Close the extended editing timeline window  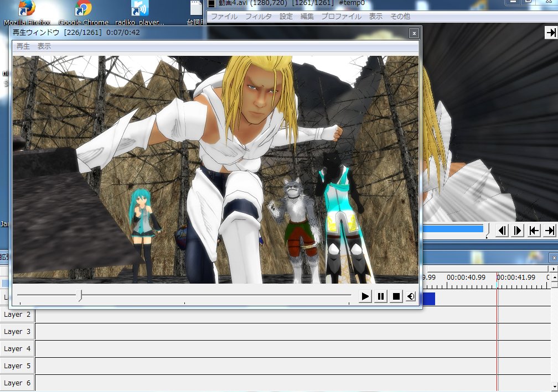coord(554,258)
